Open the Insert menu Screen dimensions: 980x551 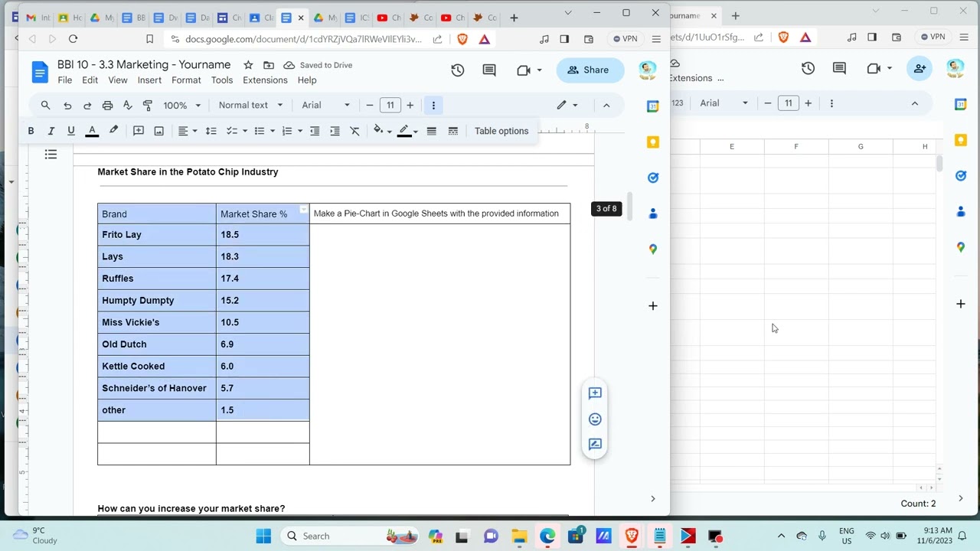click(x=149, y=80)
